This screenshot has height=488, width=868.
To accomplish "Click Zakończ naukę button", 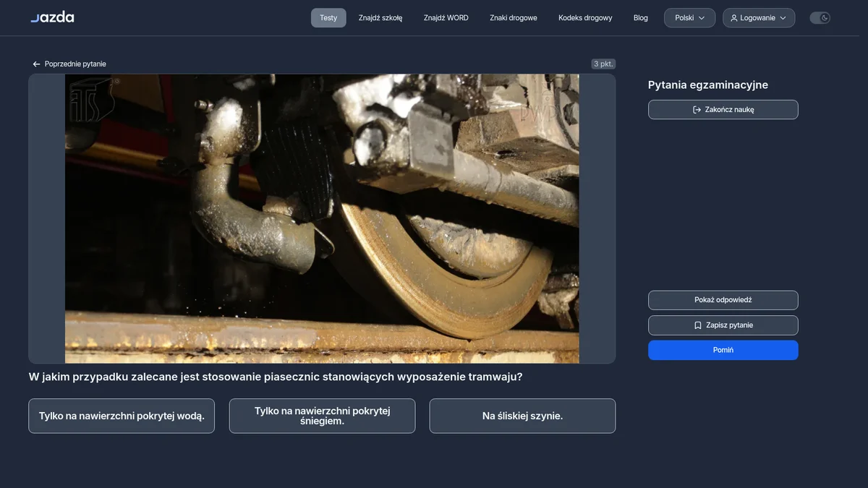I will [723, 110].
